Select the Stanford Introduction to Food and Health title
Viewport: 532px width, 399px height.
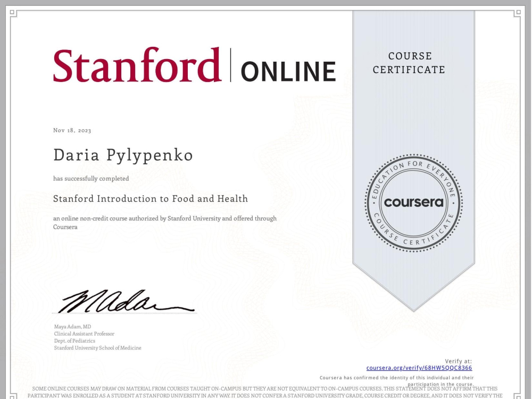pyautogui.click(x=151, y=198)
